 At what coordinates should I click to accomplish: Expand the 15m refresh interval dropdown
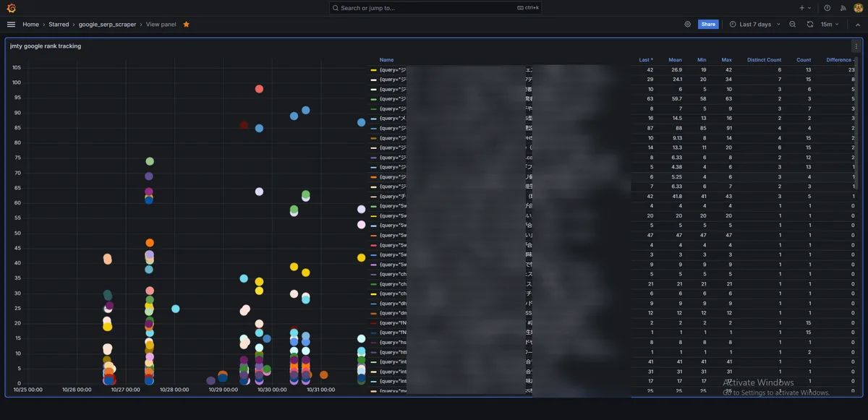point(830,24)
